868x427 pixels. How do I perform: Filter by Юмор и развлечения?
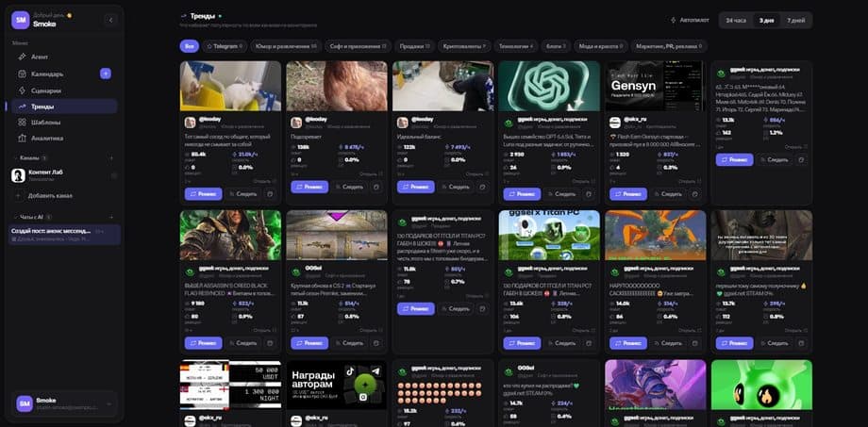click(x=286, y=46)
